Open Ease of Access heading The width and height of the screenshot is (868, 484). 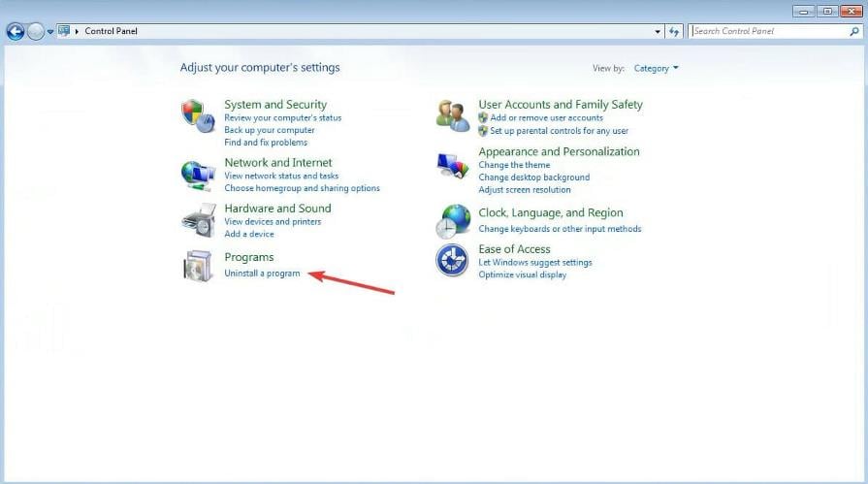click(514, 249)
